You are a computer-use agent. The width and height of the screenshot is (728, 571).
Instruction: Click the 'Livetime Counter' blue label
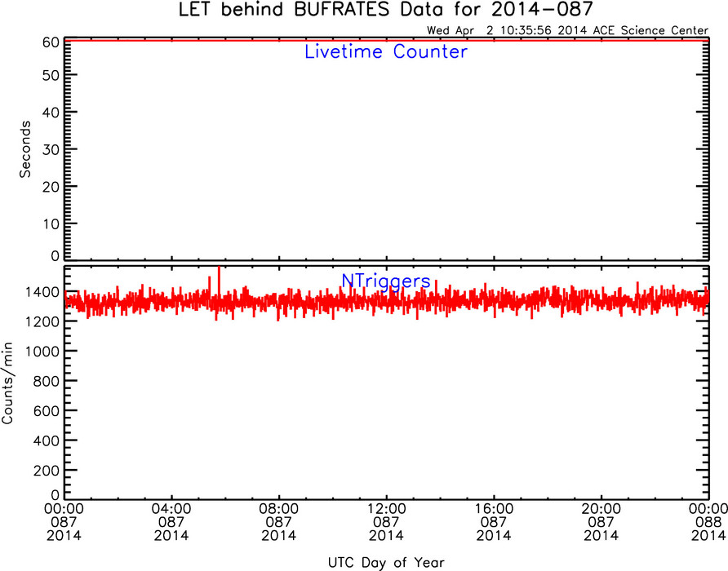coord(386,51)
